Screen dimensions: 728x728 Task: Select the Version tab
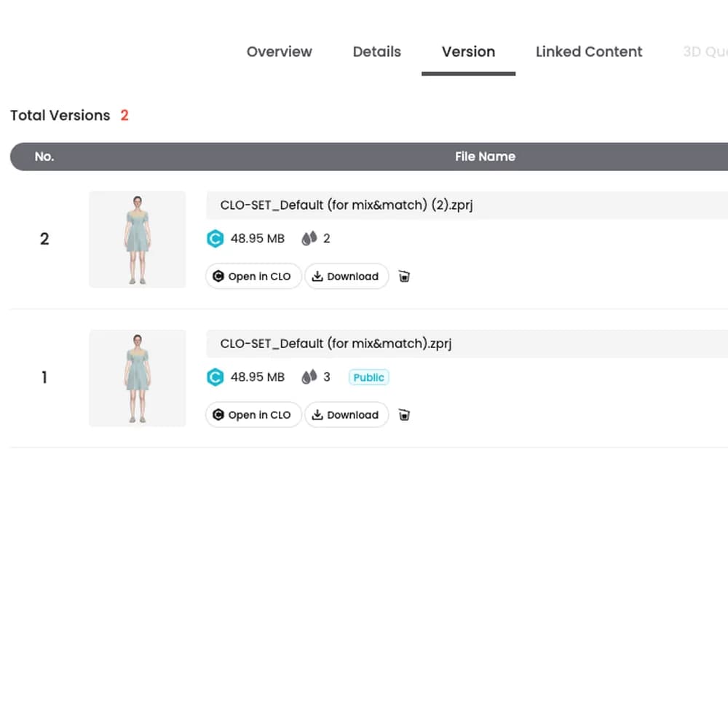tap(468, 52)
